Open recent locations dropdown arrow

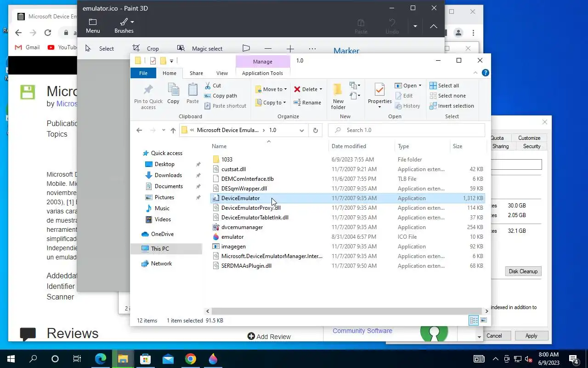(164, 130)
